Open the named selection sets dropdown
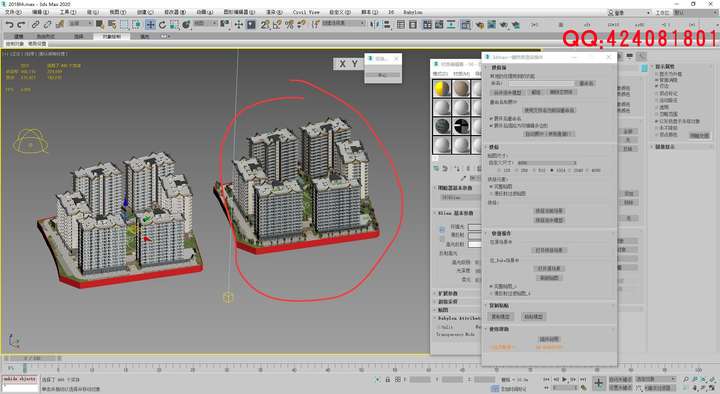The image size is (720, 394). tap(343, 23)
